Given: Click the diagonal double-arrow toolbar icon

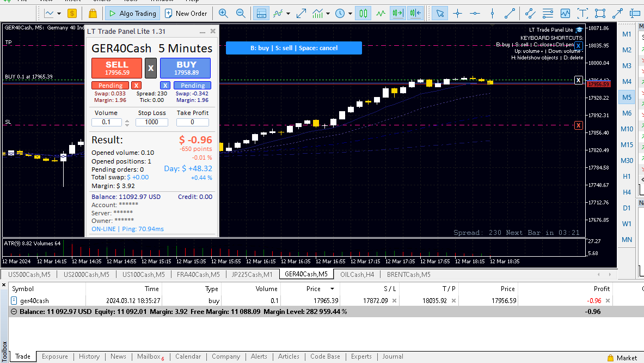Looking at the screenshot, I should pos(301,14).
